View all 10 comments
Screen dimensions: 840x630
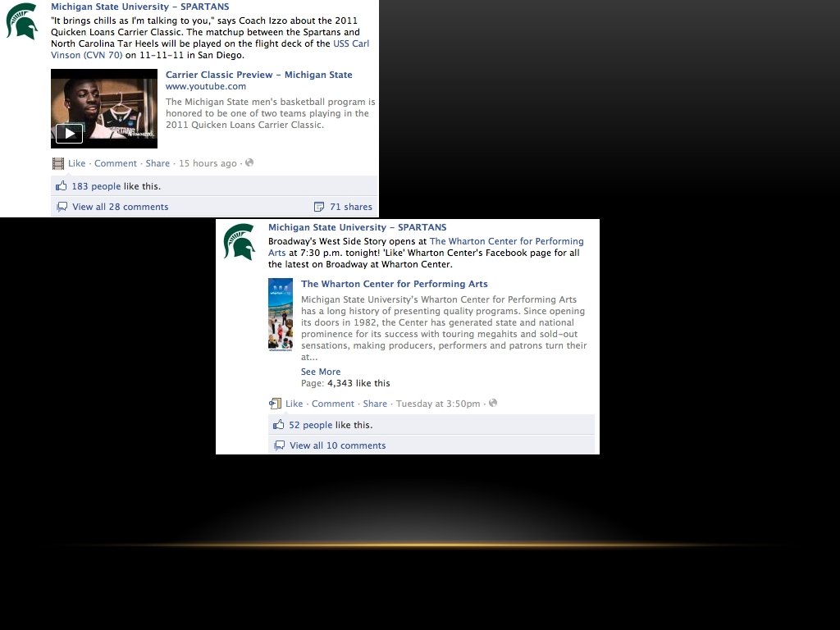337,445
